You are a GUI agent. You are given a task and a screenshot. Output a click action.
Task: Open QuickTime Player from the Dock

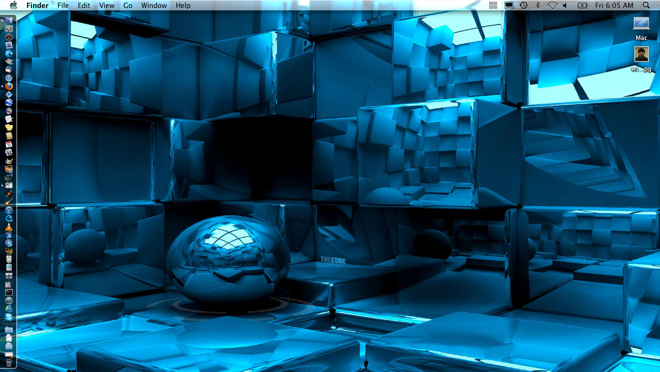point(9,218)
